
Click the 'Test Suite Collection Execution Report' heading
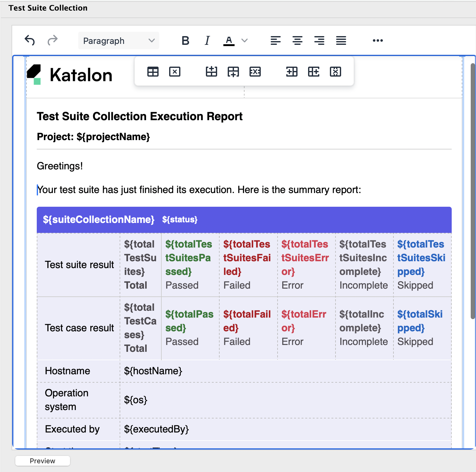140,116
